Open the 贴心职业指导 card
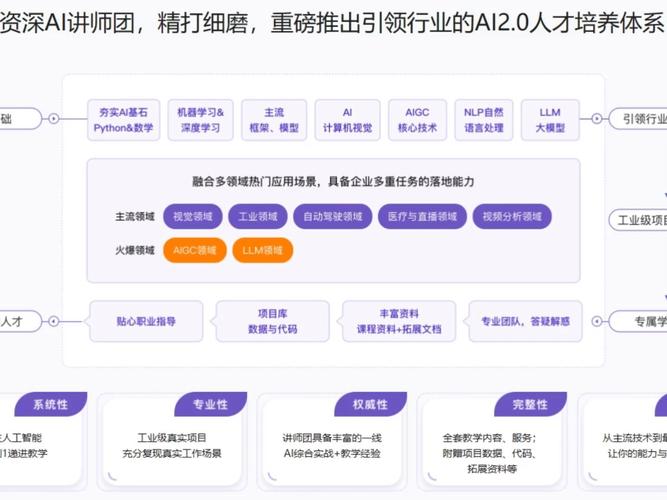667x500 pixels. (146, 321)
